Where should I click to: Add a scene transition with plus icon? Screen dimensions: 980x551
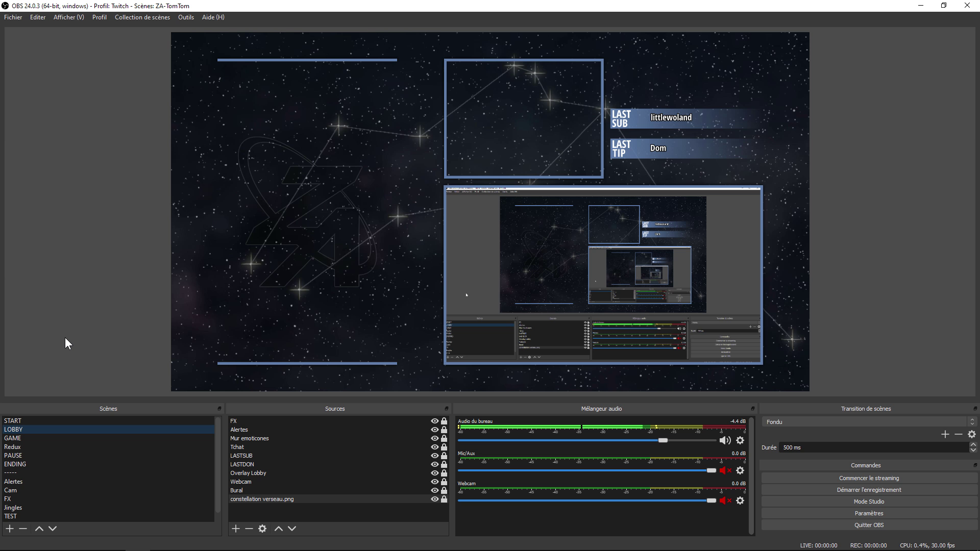click(945, 434)
